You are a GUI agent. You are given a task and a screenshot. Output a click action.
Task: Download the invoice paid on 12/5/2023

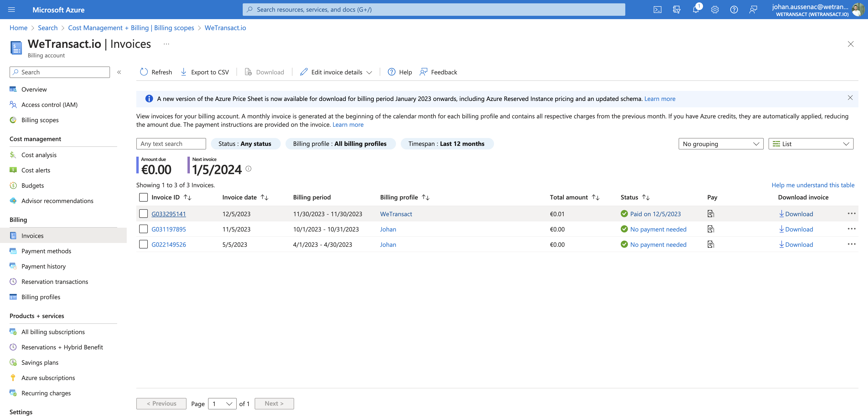(796, 214)
